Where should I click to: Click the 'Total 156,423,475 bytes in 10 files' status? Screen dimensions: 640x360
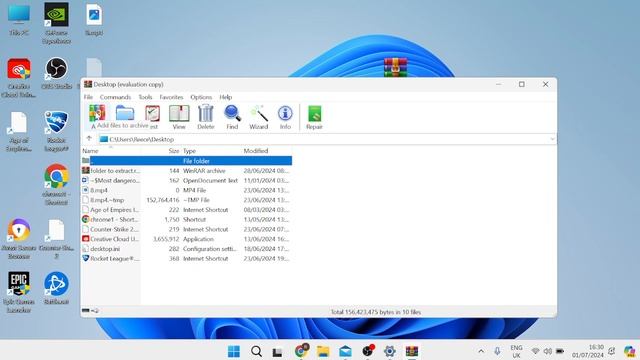[376, 312]
